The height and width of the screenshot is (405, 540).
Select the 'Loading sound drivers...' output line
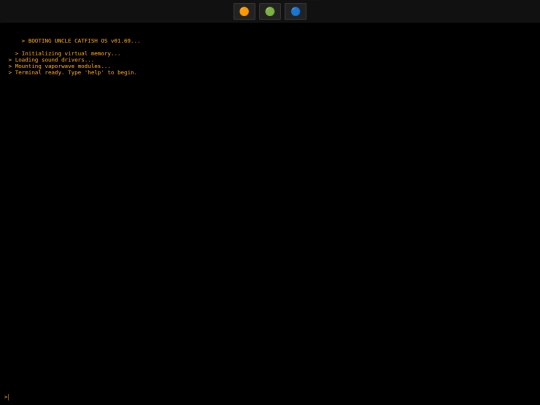click(x=51, y=60)
